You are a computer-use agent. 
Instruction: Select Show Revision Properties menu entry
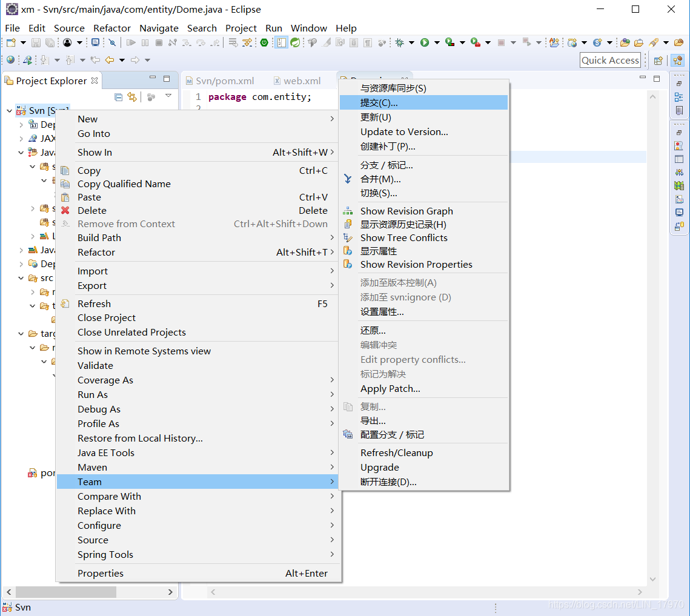point(423,265)
